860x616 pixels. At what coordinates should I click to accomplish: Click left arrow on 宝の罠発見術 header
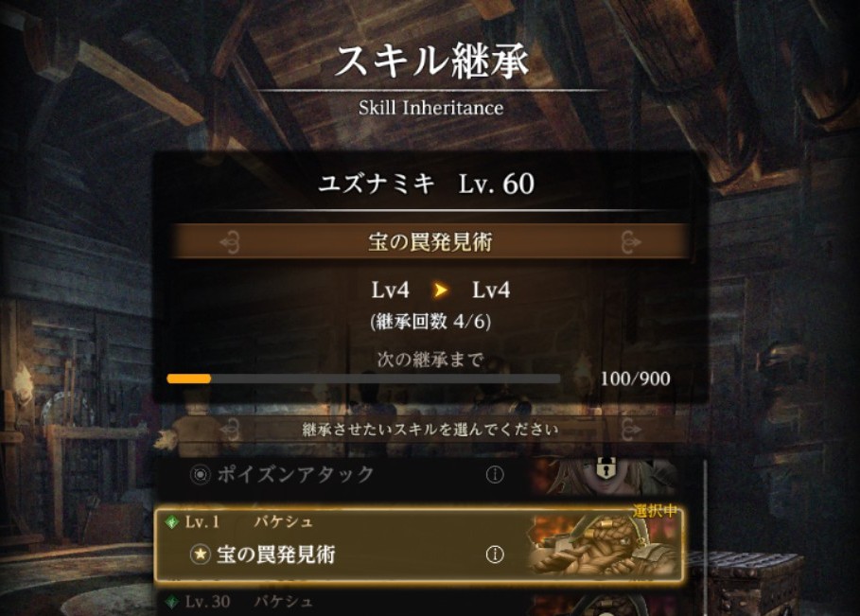[230, 242]
